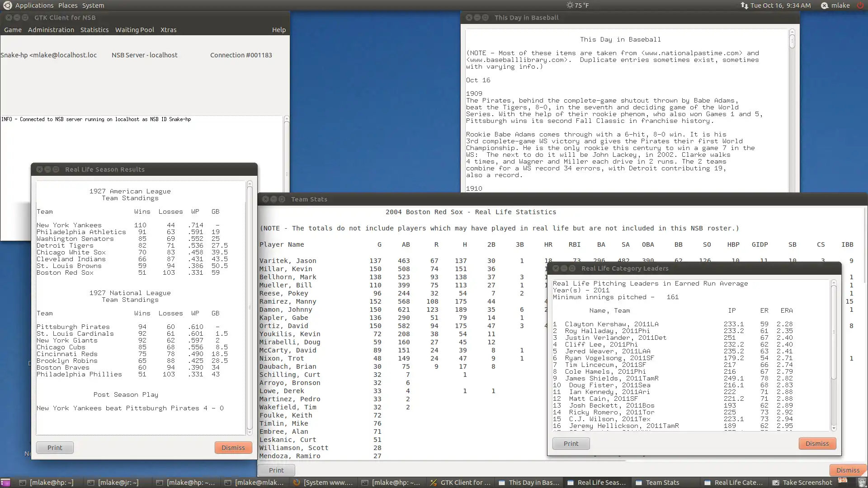Dismiss the Team Stats window

(x=848, y=470)
